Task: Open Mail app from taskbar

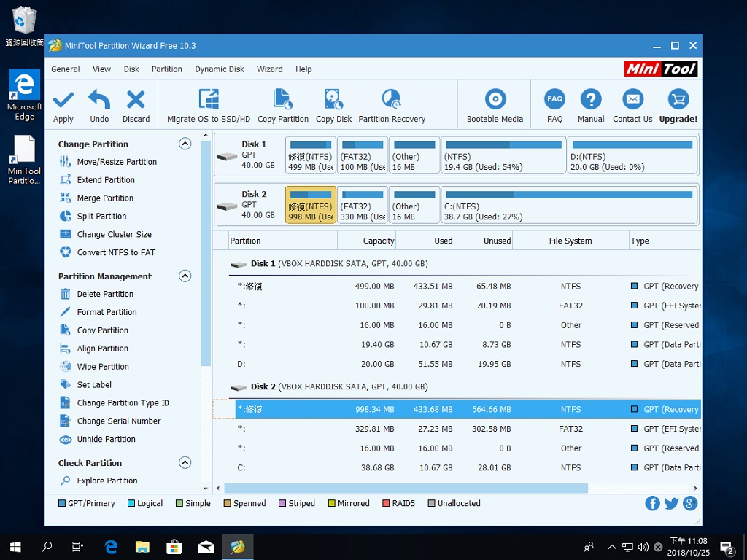Action: [x=206, y=547]
